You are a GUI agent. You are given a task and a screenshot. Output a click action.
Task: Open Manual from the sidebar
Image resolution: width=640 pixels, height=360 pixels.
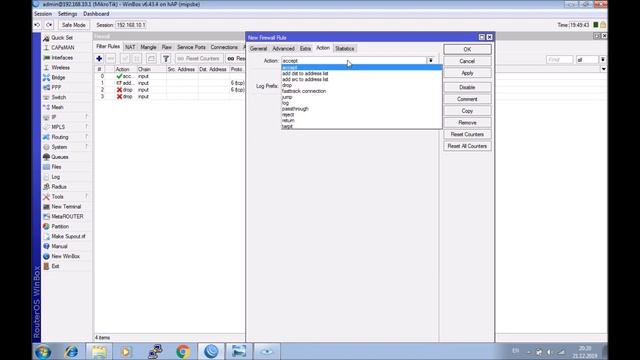pyautogui.click(x=59, y=246)
